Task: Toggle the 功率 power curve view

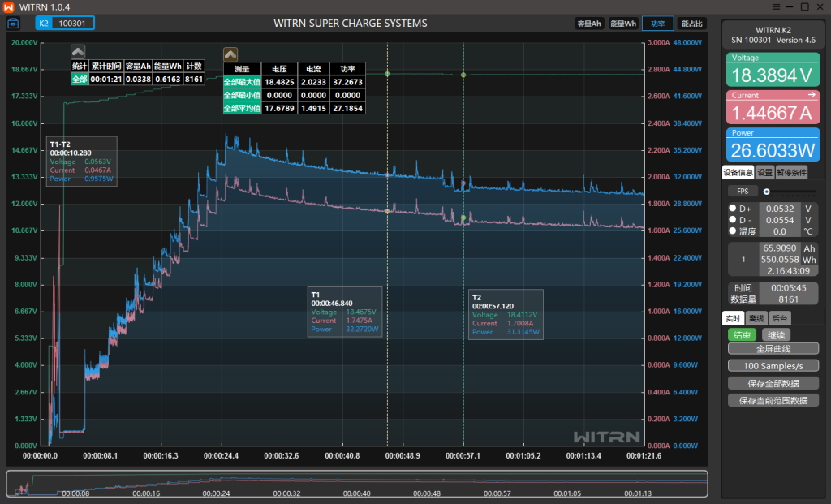Action: (x=657, y=24)
